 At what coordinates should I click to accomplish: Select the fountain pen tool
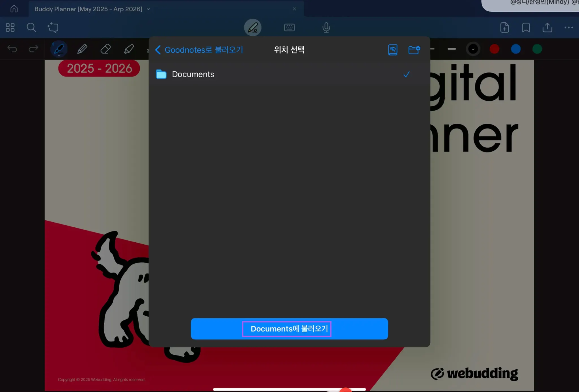pyautogui.click(x=59, y=49)
